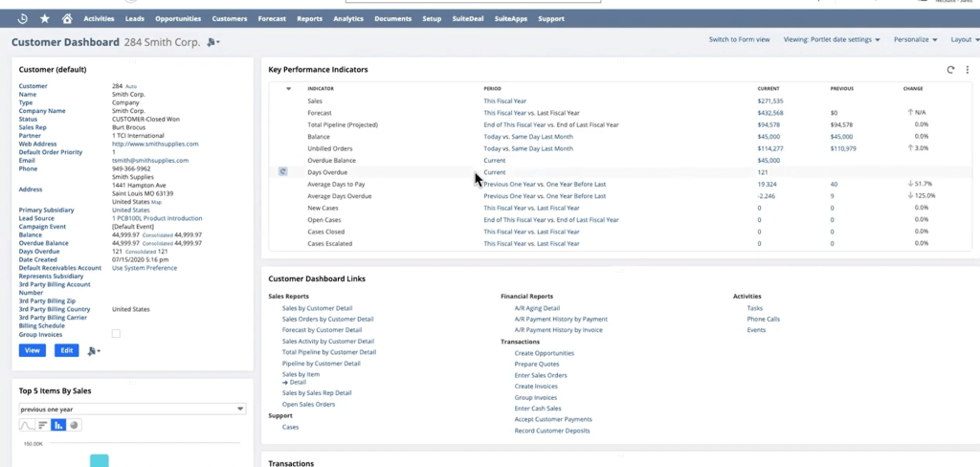
Task: Open the Layout dropdown
Action: [965, 39]
